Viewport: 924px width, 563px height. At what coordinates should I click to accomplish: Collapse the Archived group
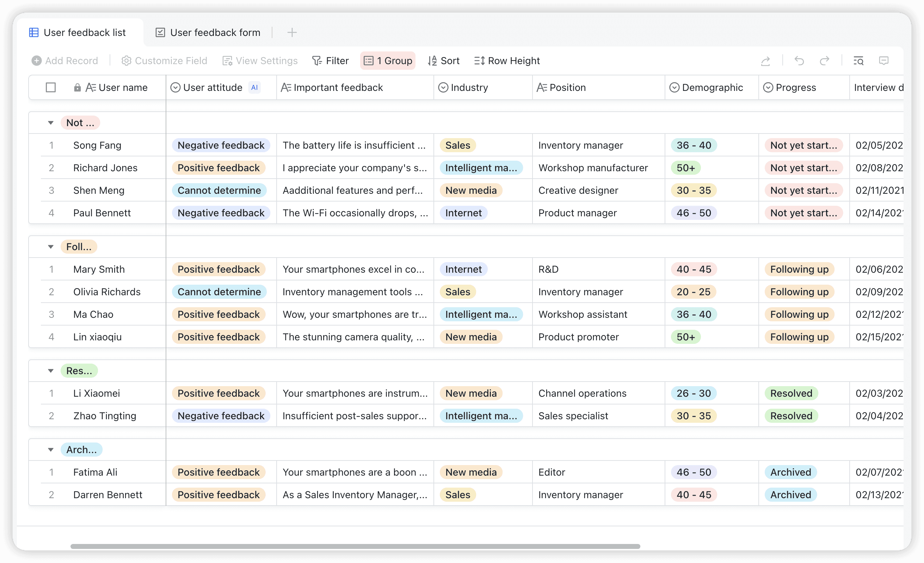[x=51, y=450]
